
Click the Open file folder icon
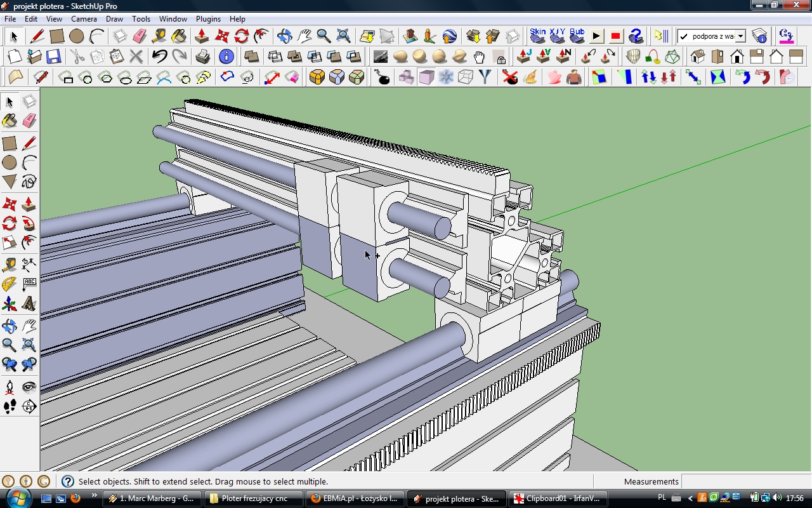point(34,57)
